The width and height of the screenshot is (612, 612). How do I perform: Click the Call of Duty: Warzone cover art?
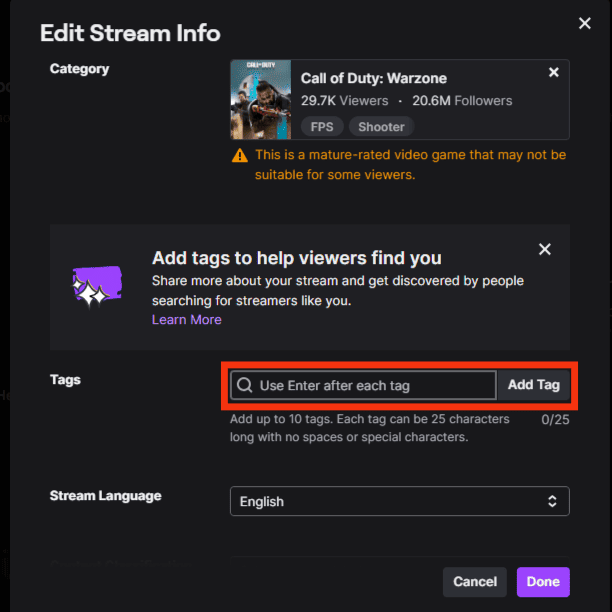(261, 100)
